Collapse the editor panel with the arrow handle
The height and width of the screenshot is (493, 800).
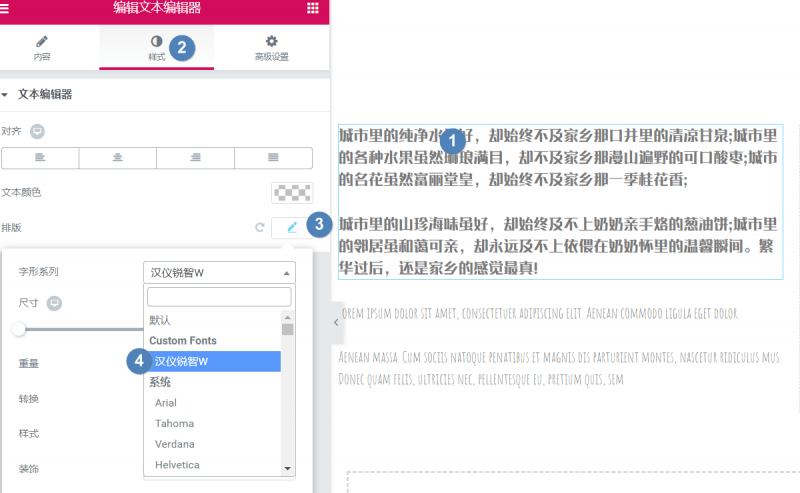pos(336,323)
